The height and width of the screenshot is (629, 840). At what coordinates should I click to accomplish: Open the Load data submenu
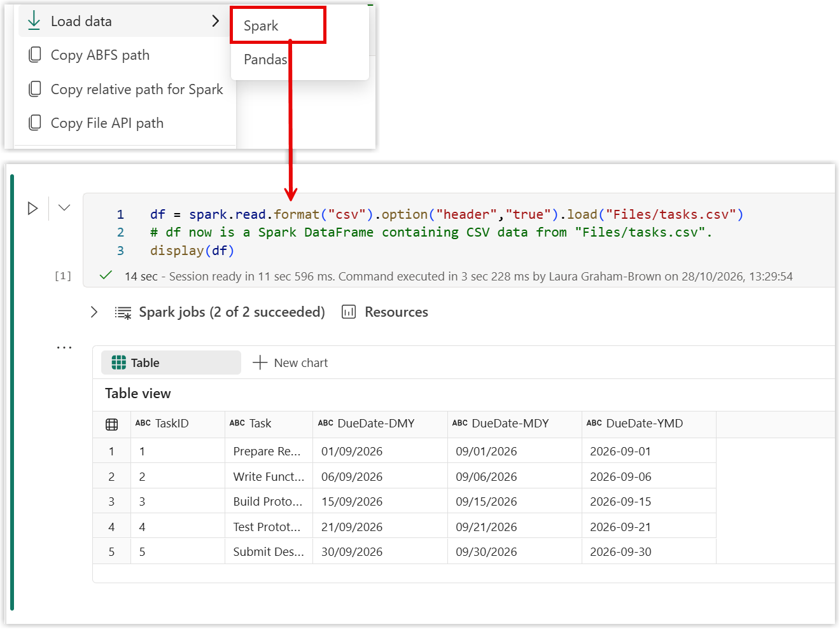tap(125, 21)
